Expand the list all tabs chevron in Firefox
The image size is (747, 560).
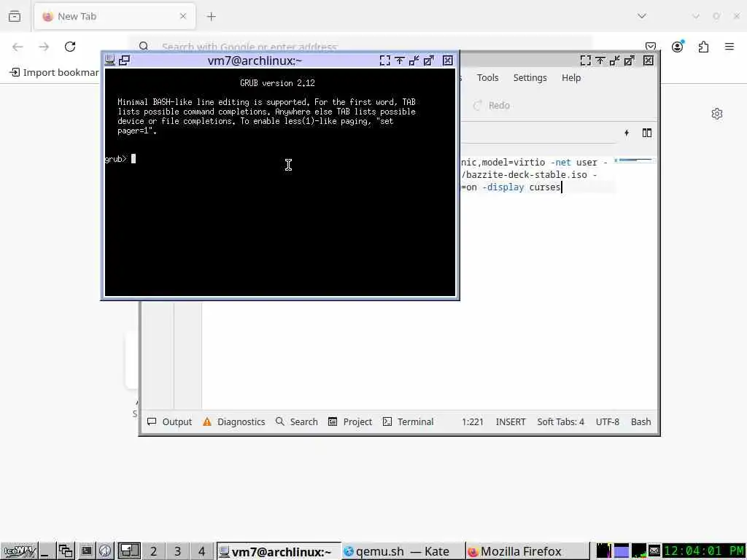click(x=642, y=16)
